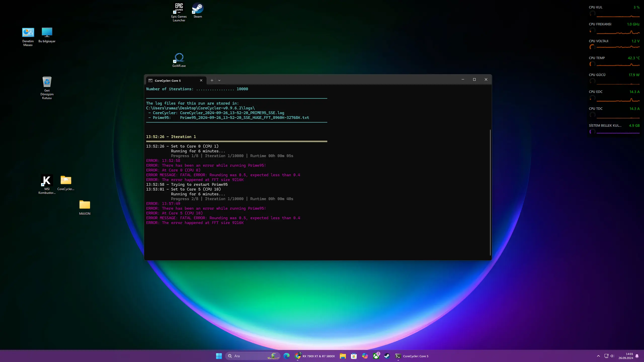Click the "Number of iterations" line

(x=197, y=89)
